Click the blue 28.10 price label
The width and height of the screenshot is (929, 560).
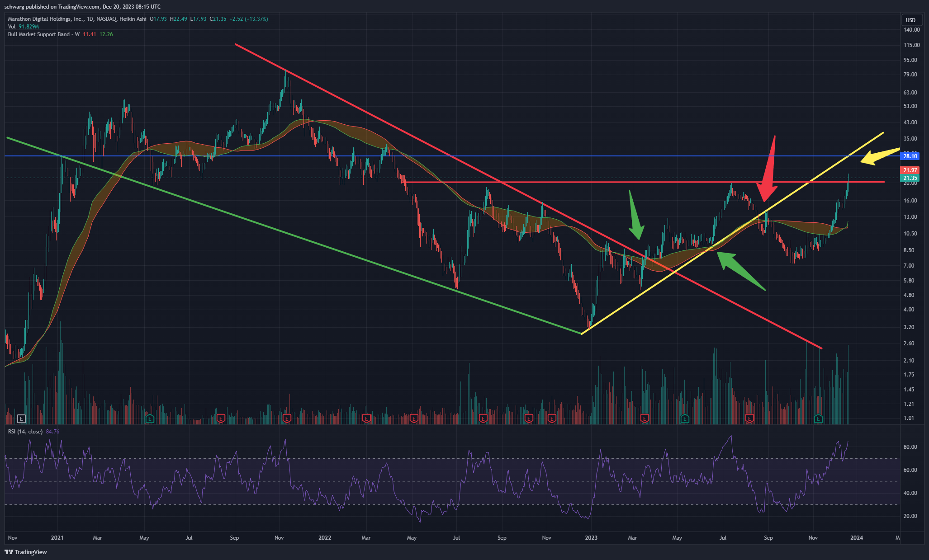coord(910,156)
